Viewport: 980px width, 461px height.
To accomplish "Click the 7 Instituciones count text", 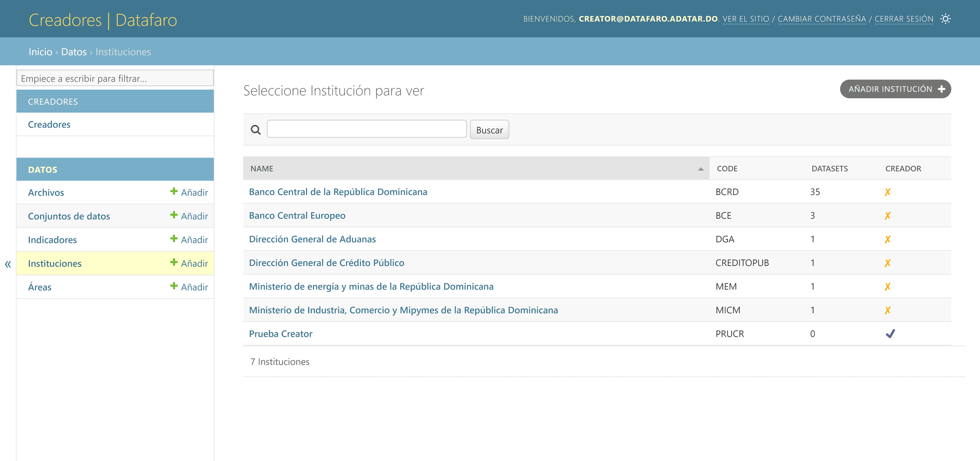I will [280, 361].
